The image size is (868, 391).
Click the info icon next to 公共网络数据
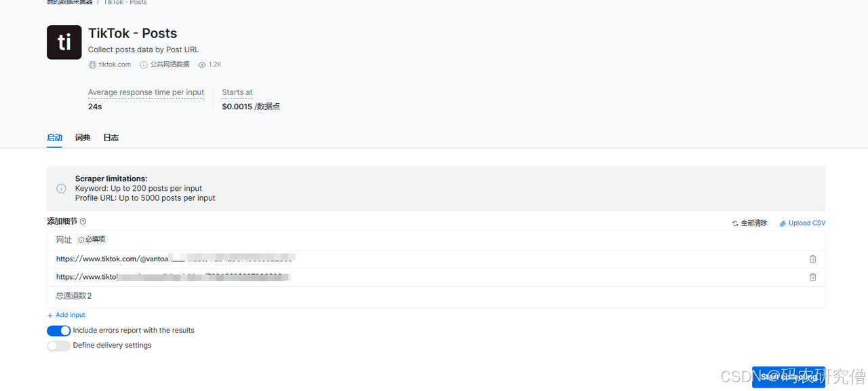(x=144, y=64)
